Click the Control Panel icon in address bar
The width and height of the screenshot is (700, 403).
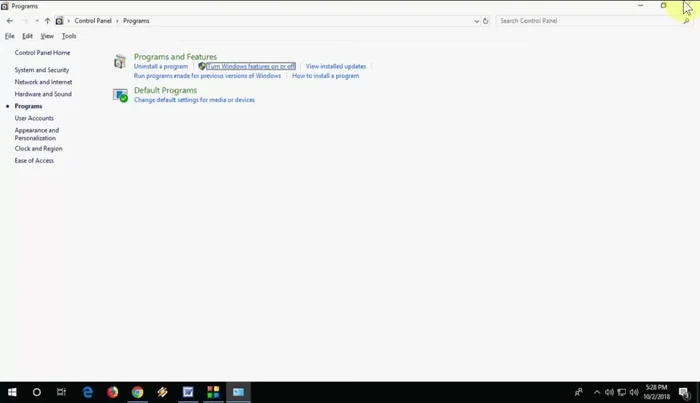click(x=59, y=21)
